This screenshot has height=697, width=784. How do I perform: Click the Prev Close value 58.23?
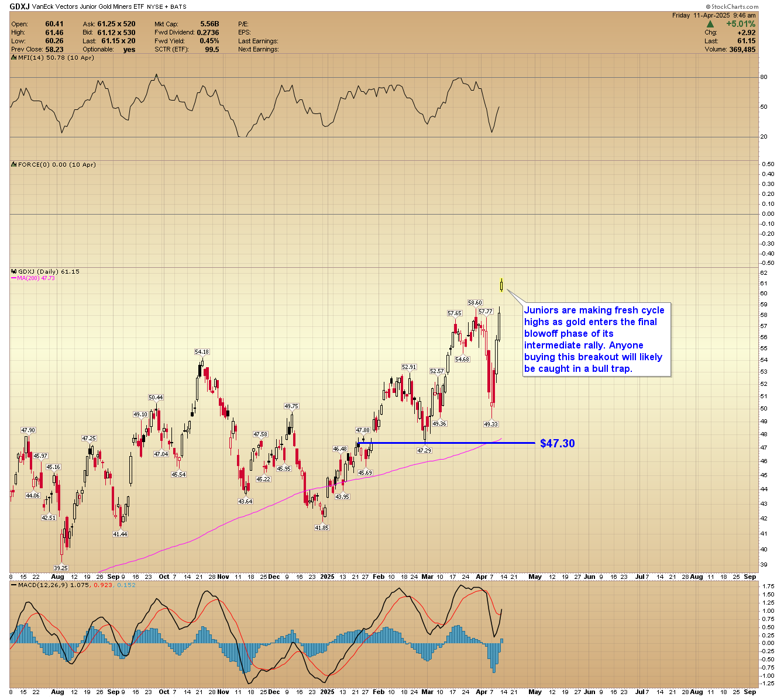coord(54,50)
